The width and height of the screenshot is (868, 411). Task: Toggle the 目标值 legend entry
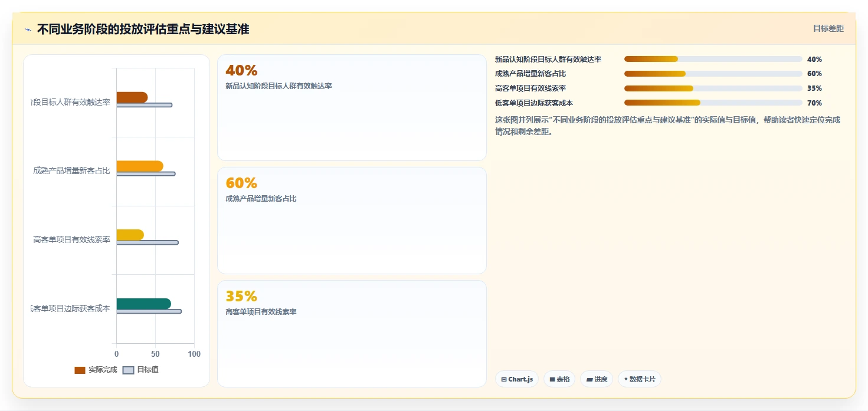coord(140,370)
